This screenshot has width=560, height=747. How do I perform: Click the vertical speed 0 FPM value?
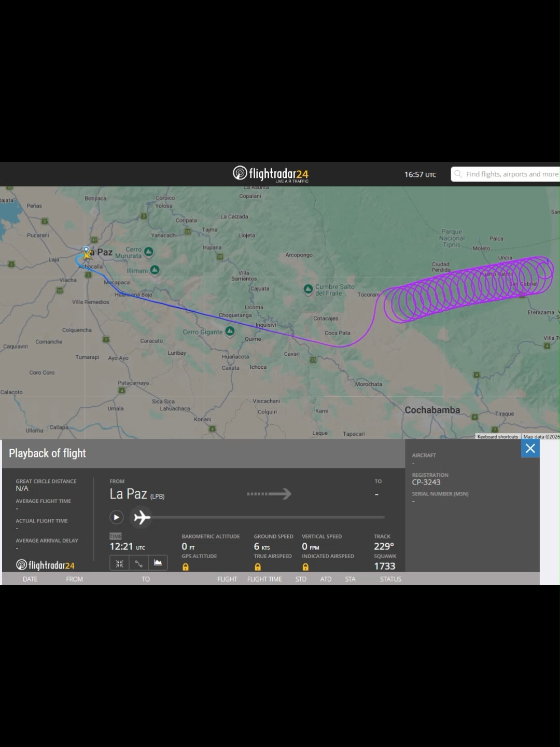(311, 546)
